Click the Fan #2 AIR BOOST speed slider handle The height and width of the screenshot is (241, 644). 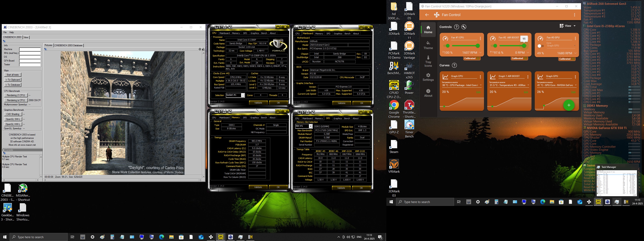[524, 46]
